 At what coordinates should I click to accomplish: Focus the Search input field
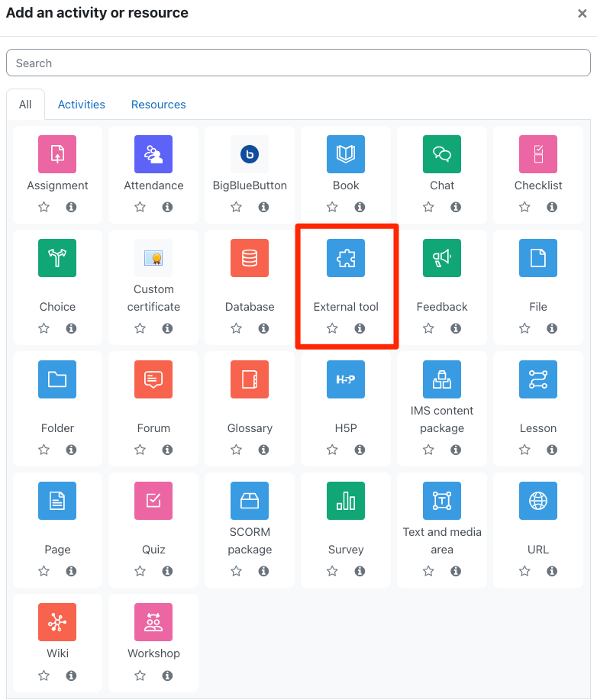click(x=298, y=63)
